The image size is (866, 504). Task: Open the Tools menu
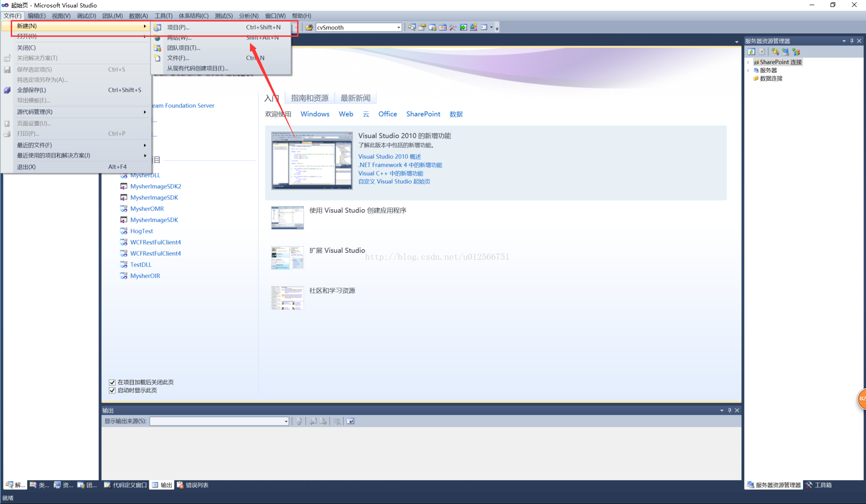pyautogui.click(x=163, y=16)
